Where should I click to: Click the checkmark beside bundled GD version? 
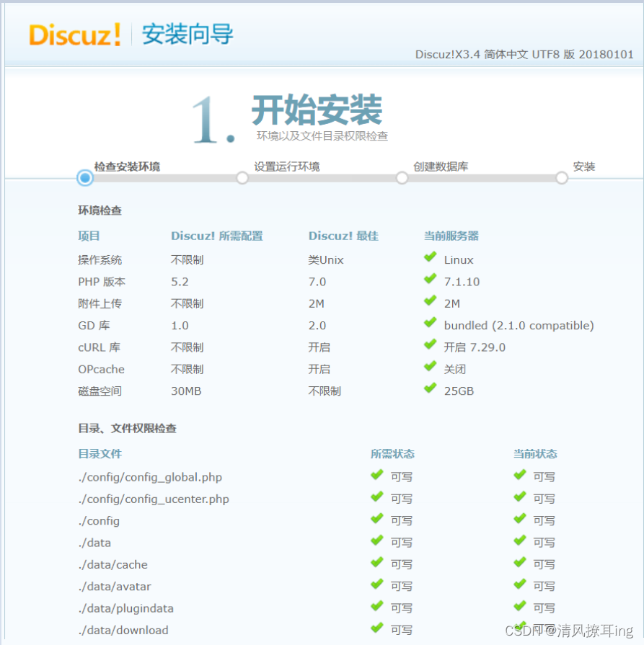coord(431,323)
